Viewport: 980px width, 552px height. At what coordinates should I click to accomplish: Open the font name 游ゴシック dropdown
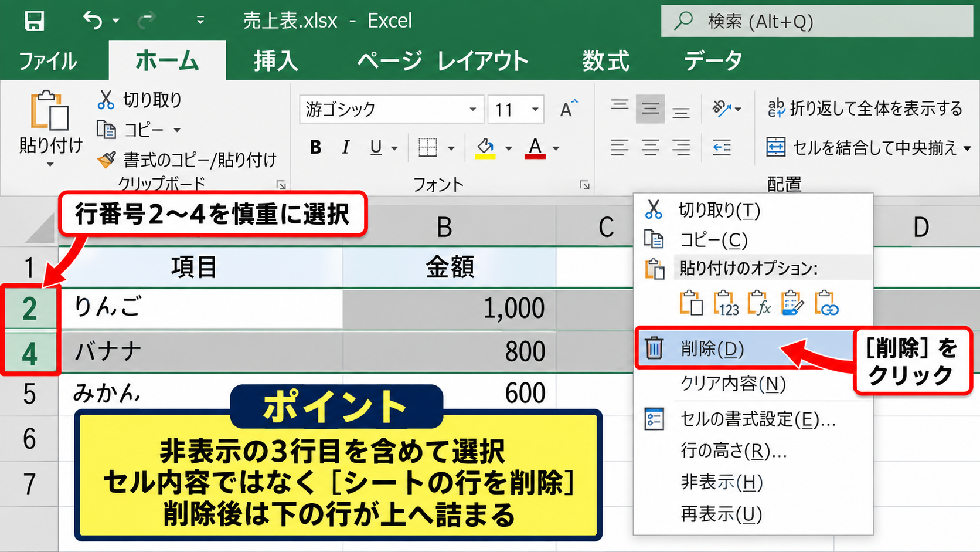pos(472,110)
